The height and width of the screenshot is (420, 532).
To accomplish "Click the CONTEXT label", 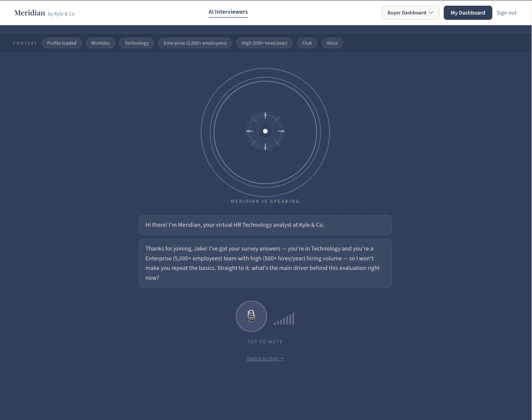I will point(25,43).
